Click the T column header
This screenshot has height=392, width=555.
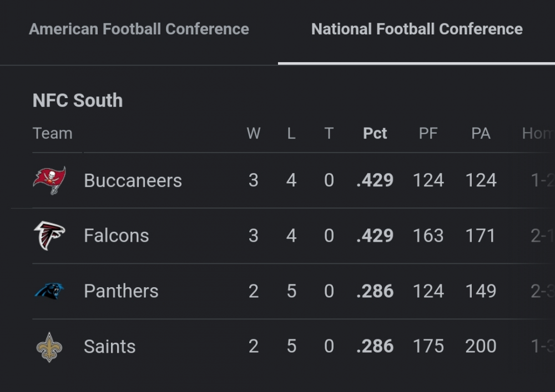(x=329, y=134)
